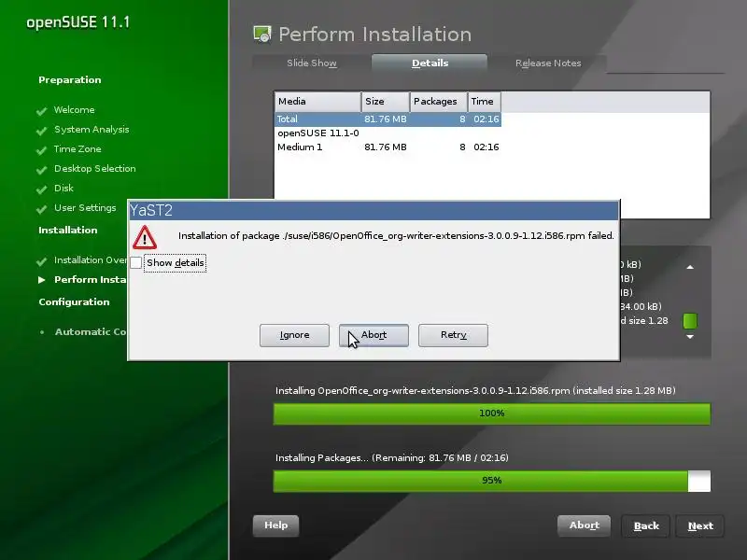Image resolution: width=747 pixels, height=560 pixels.
Task: Click the checkmark icon beside Welcome
Action: tap(41, 111)
